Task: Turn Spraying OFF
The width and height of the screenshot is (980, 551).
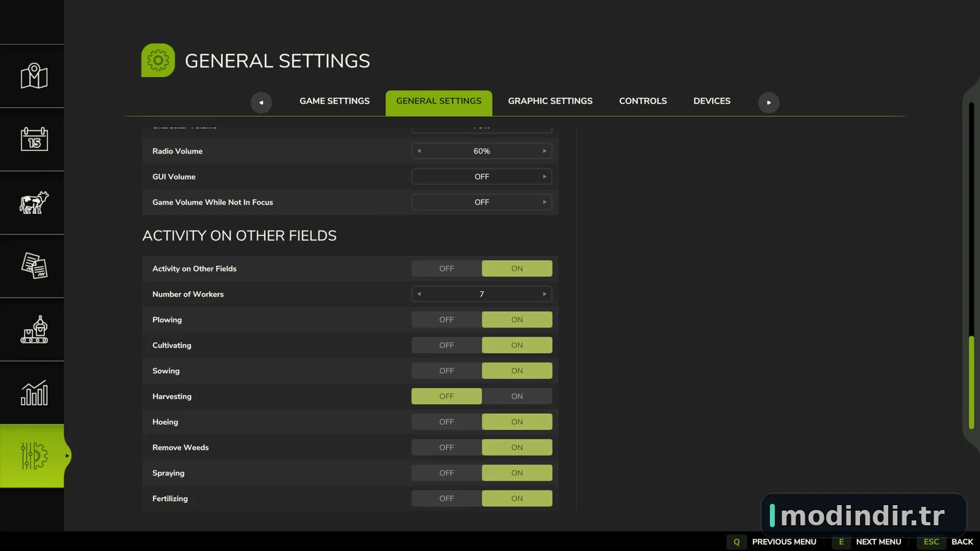Action: point(447,473)
